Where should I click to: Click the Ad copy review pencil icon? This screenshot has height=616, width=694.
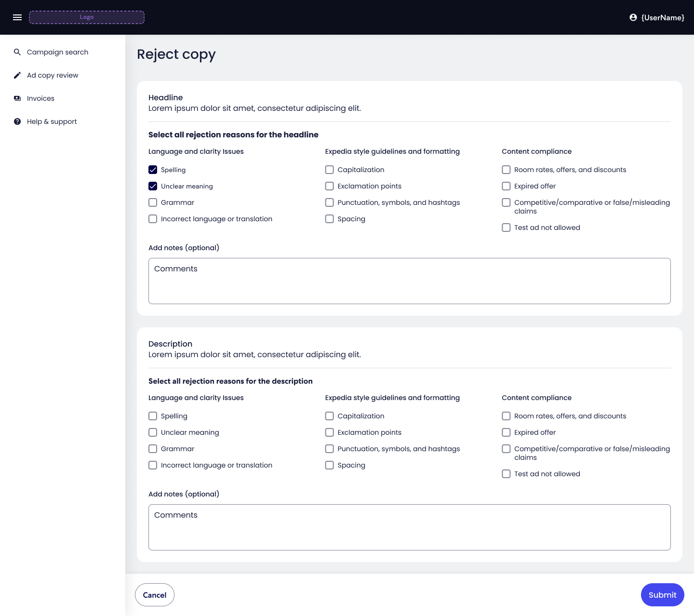tap(17, 75)
